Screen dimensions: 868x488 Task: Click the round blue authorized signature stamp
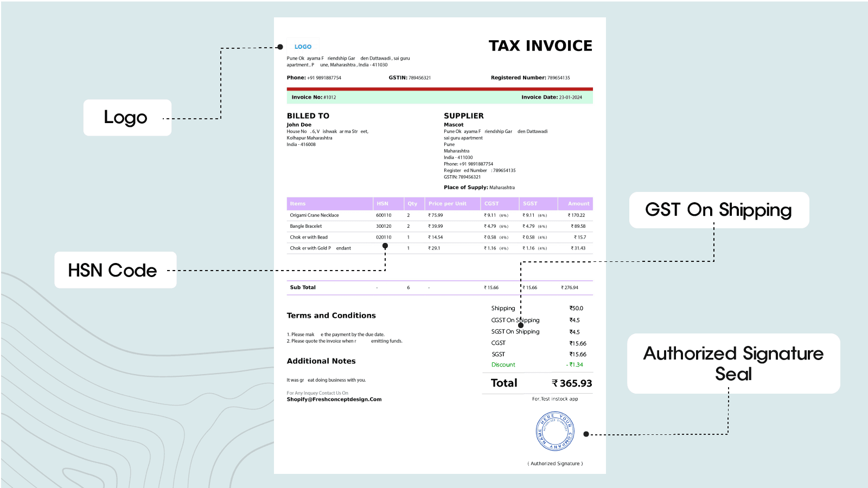point(554,431)
